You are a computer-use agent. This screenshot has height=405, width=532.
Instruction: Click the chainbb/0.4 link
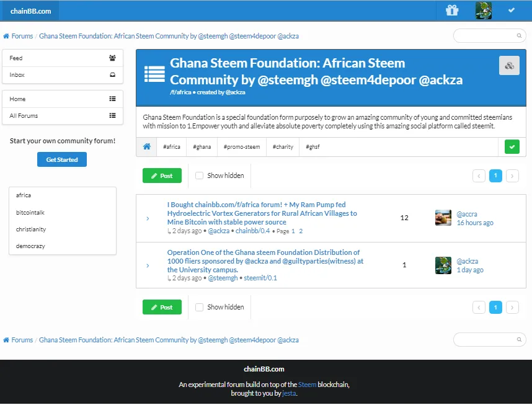[x=253, y=231]
